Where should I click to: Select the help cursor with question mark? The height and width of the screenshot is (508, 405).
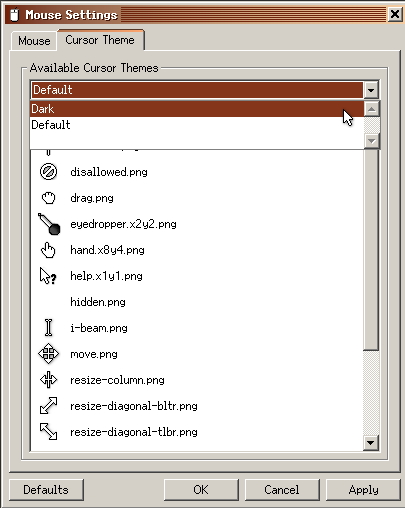(x=48, y=276)
